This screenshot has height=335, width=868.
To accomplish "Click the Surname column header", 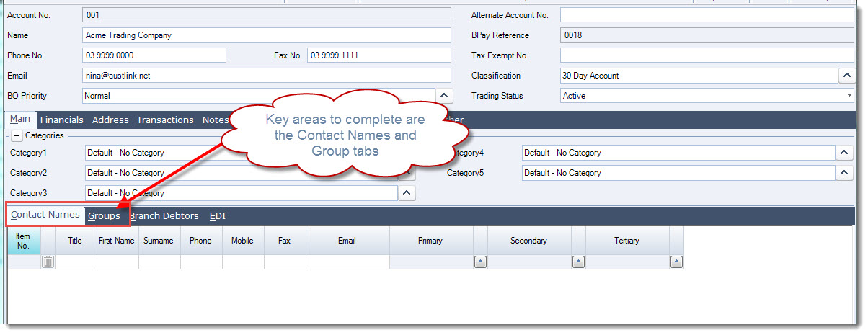I will [159, 241].
